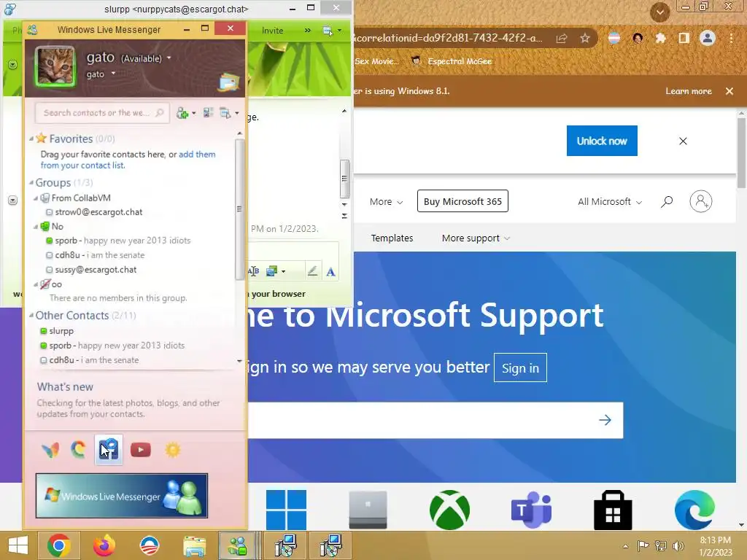Click the Windows Live Messenger banner ad

coord(122,496)
